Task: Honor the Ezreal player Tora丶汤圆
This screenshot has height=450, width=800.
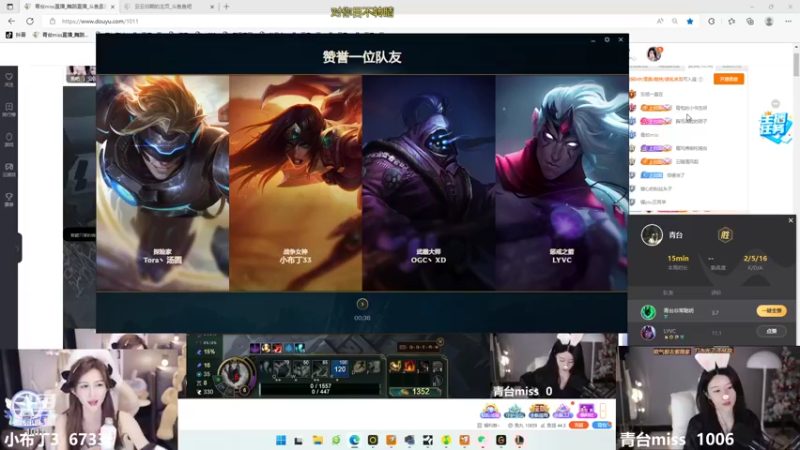Action: click(x=163, y=183)
